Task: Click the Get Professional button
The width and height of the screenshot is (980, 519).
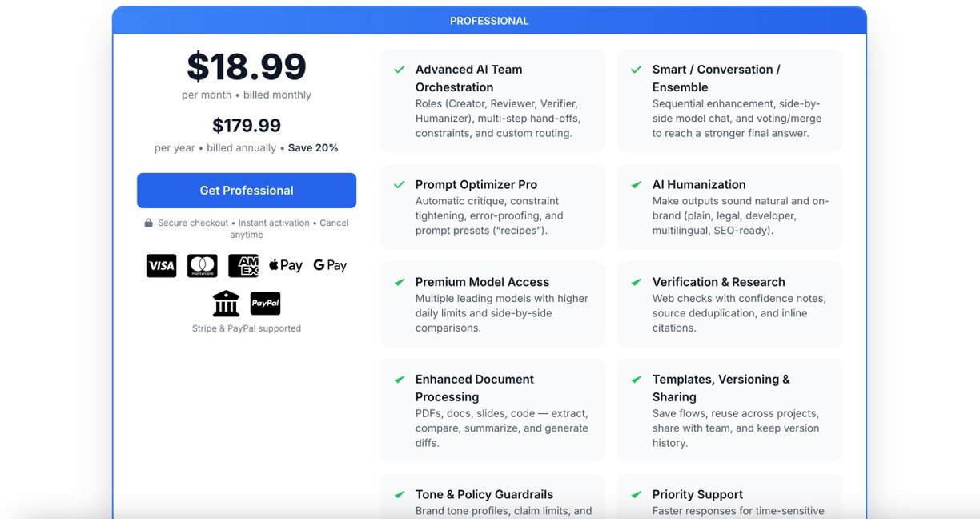Action: click(x=247, y=191)
